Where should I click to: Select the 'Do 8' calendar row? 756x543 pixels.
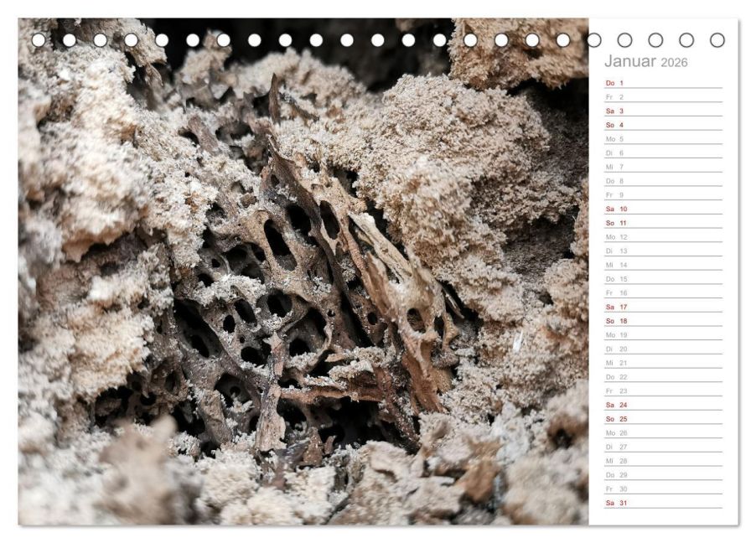click(664, 181)
